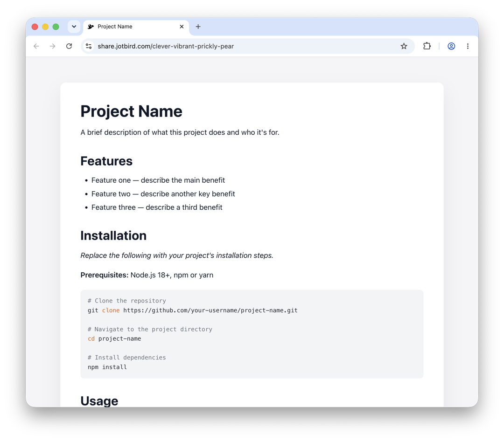This screenshot has height=441, width=504.
Task: Click the 'cd project-name' line
Action: (114, 339)
